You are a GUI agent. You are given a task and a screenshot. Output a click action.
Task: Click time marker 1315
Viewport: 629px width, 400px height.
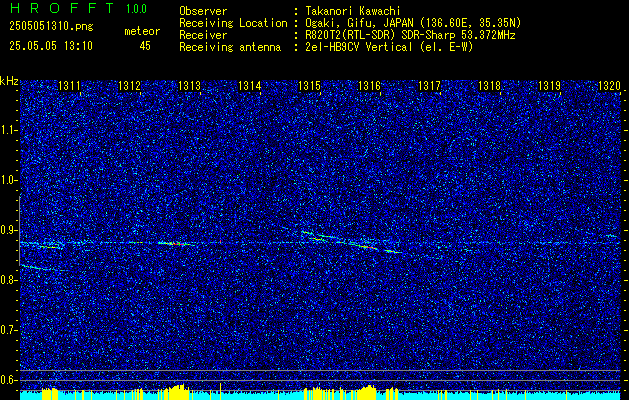(309, 85)
